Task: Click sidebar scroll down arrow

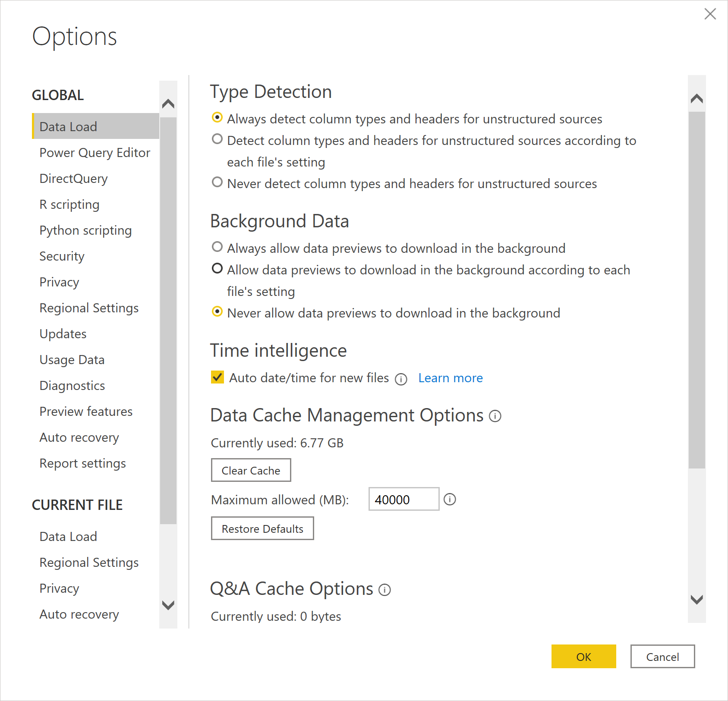Action: click(x=168, y=605)
